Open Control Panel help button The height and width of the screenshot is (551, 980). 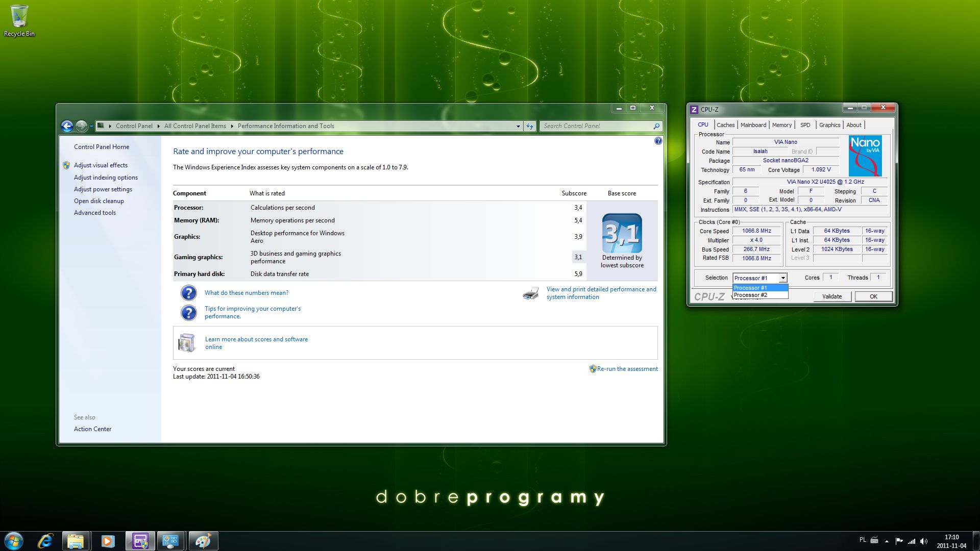[x=658, y=141]
